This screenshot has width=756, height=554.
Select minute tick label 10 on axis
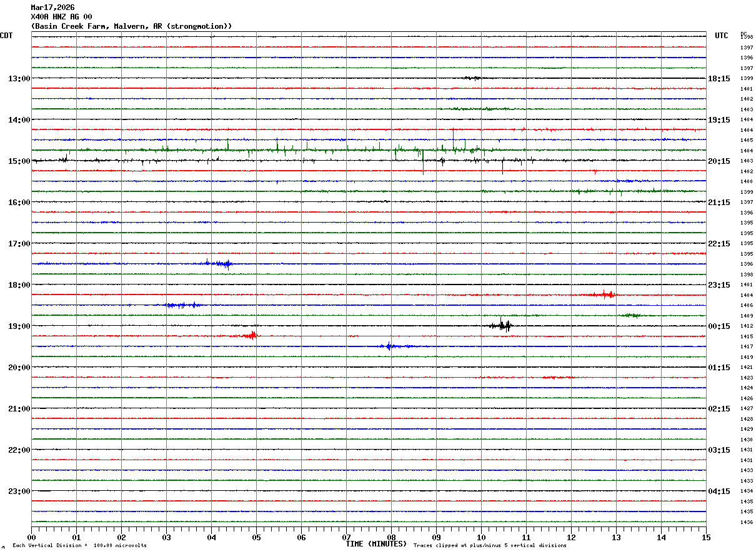coord(481,537)
